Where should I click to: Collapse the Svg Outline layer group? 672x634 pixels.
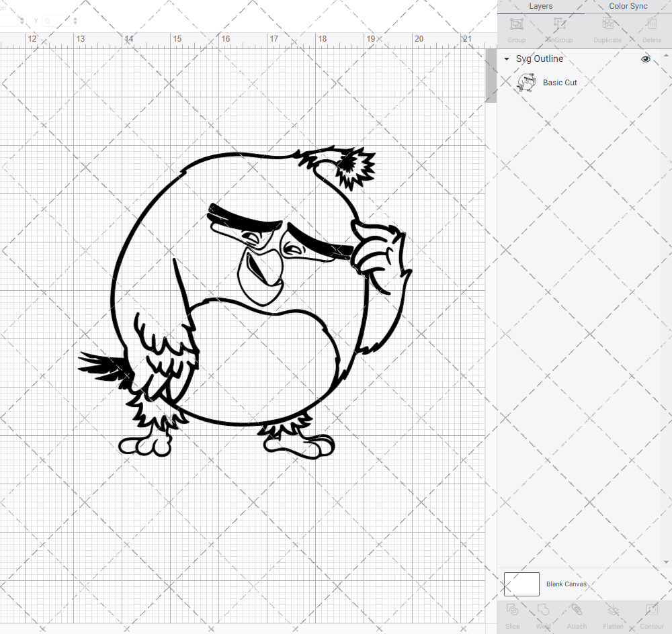(x=506, y=59)
